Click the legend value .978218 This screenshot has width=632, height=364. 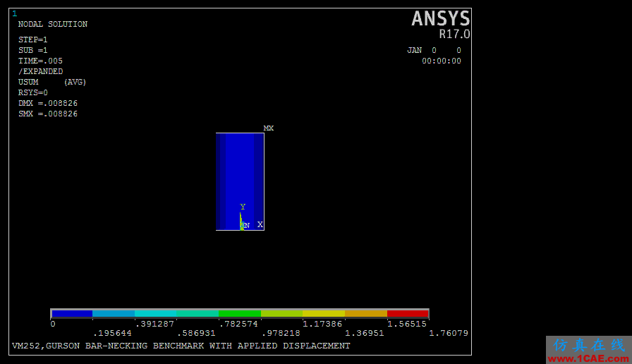(x=281, y=334)
